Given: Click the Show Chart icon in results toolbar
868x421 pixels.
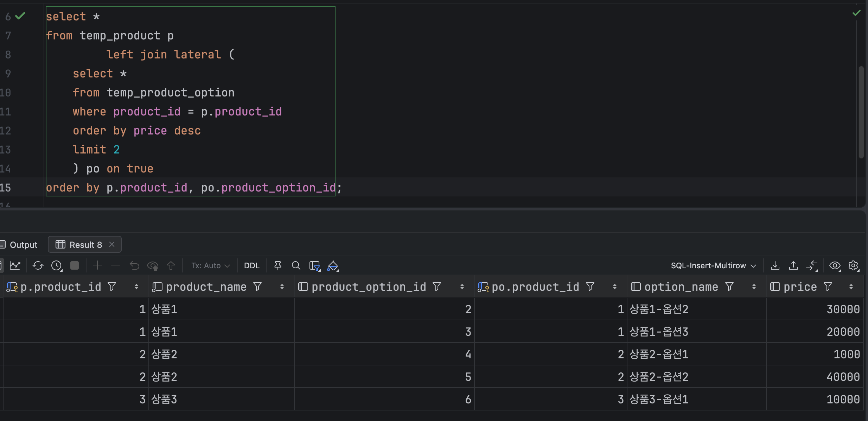Looking at the screenshot, I should [15, 265].
